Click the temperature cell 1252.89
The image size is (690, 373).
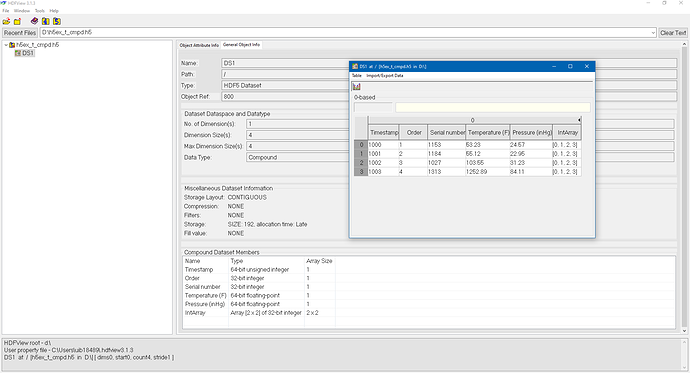488,172
